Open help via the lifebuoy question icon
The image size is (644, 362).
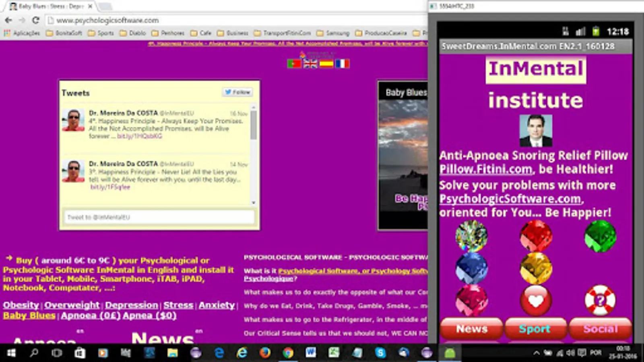[x=600, y=300]
